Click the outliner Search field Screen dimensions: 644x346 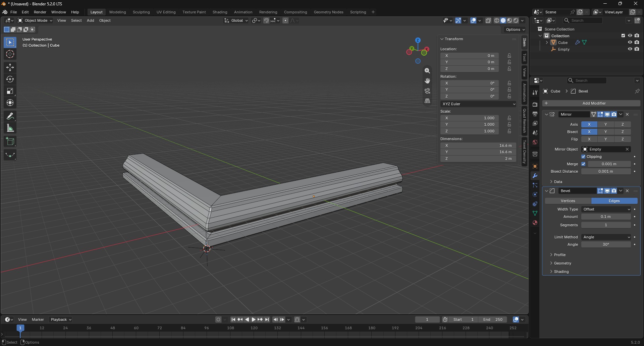pyautogui.click(x=583, y=20)
